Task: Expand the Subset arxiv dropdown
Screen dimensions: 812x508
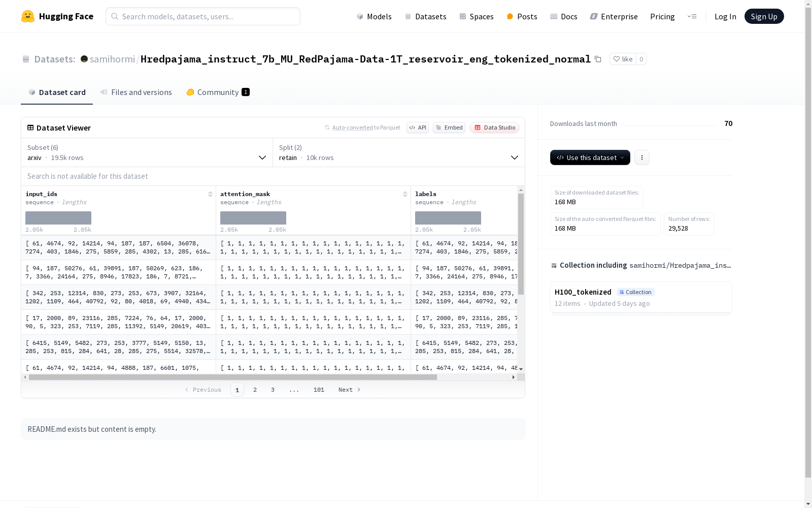Action: click(147, 152)
